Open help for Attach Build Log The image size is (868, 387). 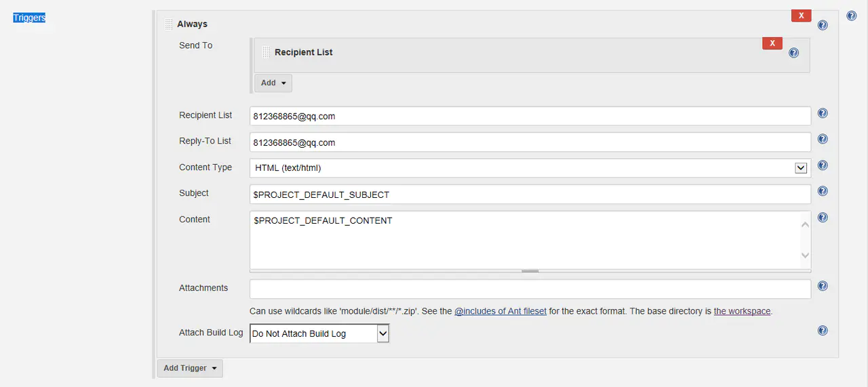pos(823,331)
